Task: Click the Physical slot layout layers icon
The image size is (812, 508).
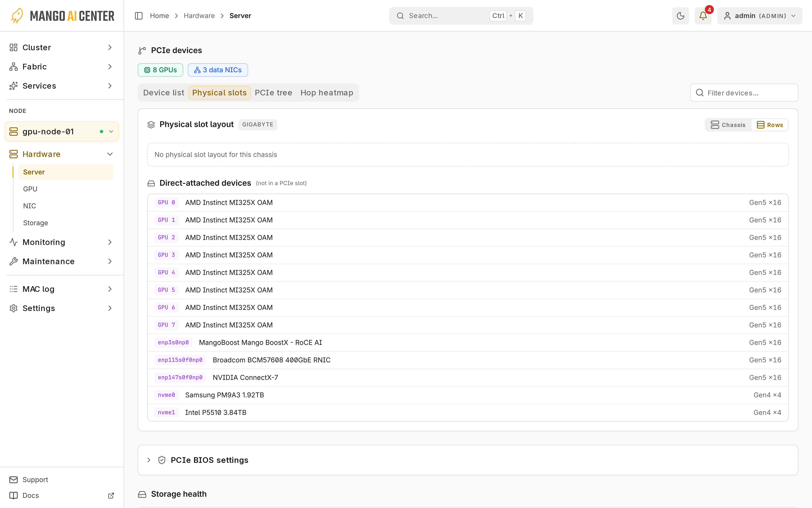Action: click(151, 125)
